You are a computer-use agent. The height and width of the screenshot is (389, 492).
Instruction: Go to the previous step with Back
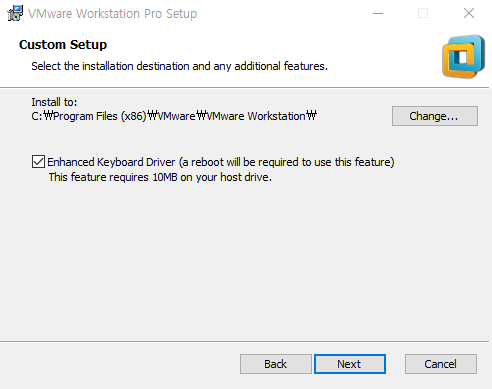point(276,364)
